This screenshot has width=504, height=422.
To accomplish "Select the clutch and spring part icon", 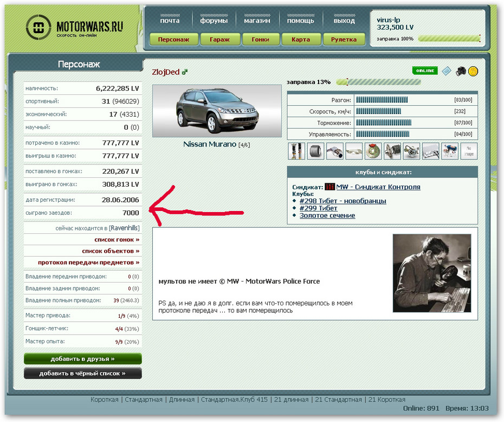I will (x=392, y=151).
